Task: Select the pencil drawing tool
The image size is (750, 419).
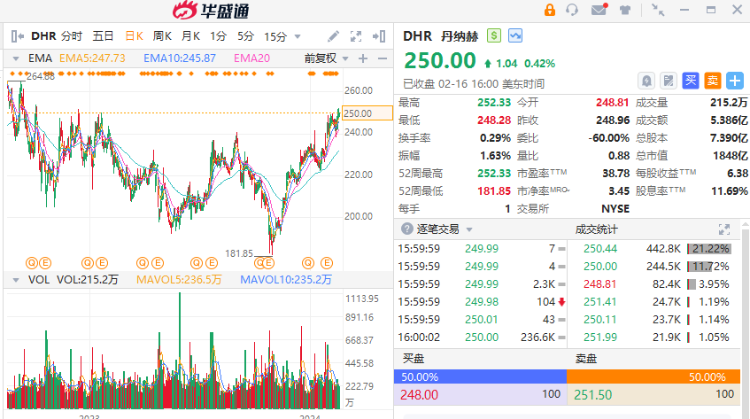Action: 333,36
